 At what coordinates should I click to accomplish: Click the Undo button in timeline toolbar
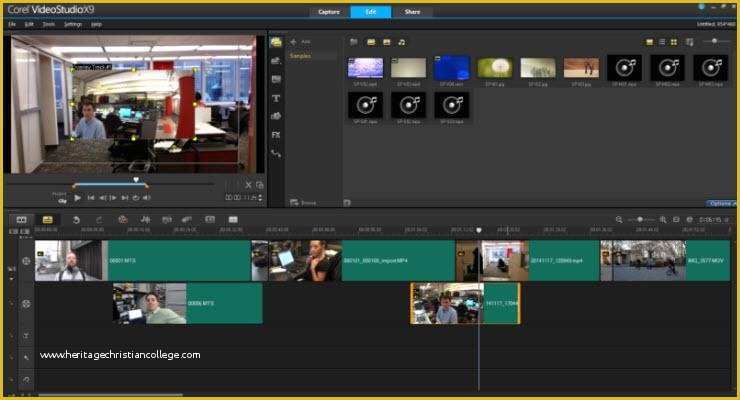76,220
